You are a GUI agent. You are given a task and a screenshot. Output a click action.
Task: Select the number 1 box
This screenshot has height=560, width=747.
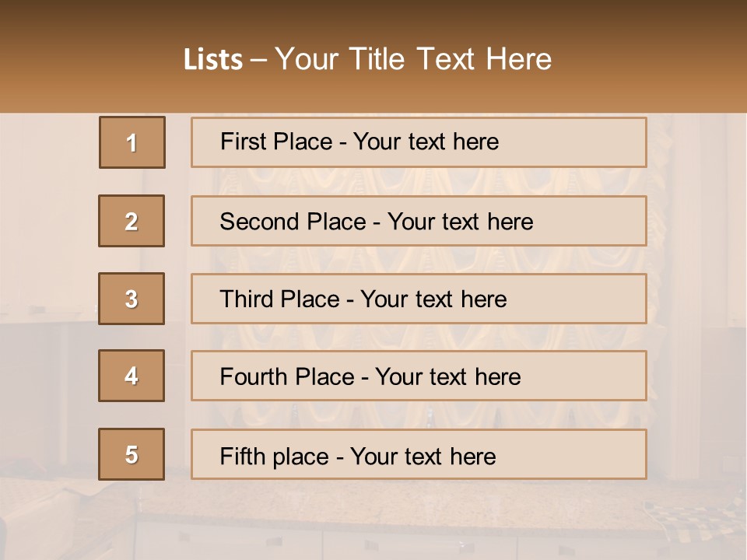[132, 142]
